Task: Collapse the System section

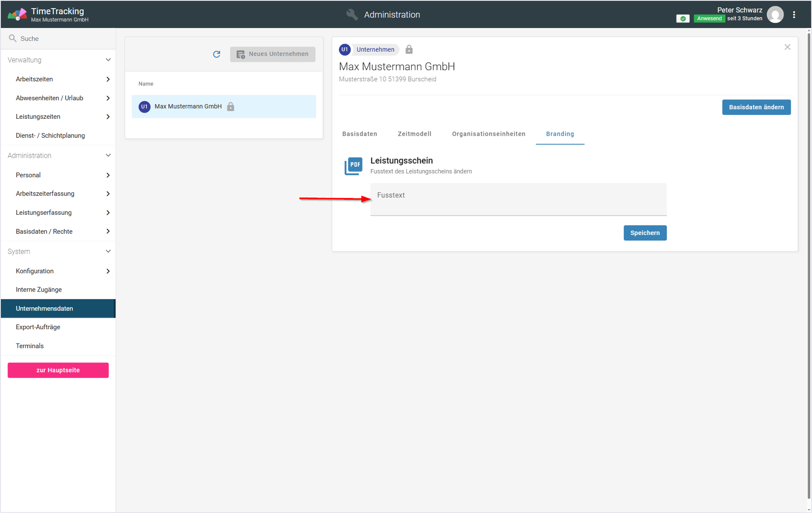Action: (x=108, y=251)
